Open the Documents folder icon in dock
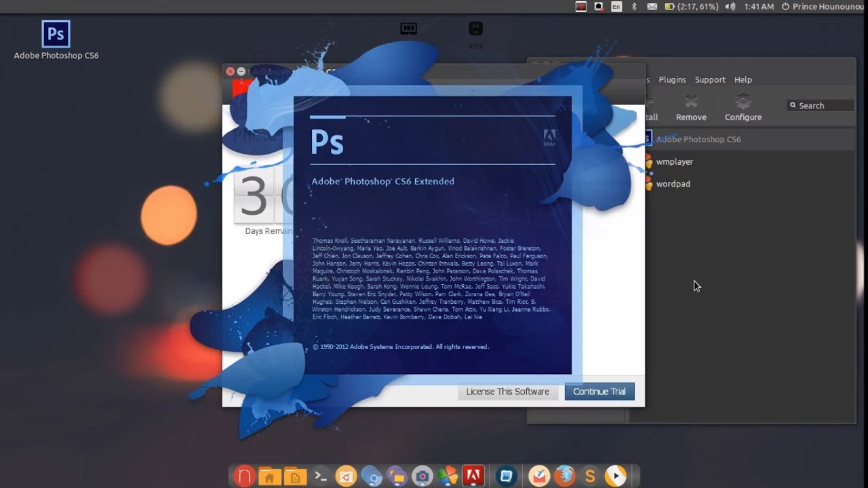Screen dimensions: 868x488 click(x=295, y=476)
